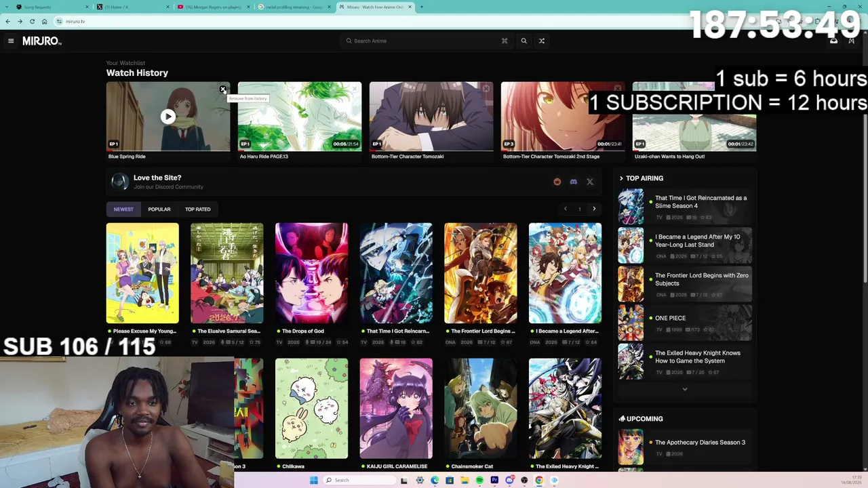Expand the Top Airing list chevron
Viewport: 868px width, 488px height.
(x=685, y=389)
